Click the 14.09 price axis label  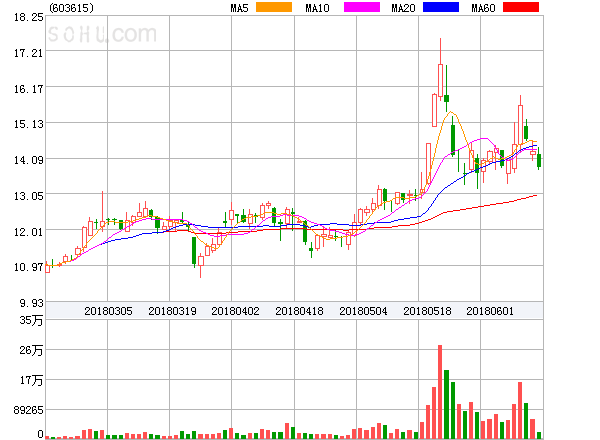click(29, 160)
